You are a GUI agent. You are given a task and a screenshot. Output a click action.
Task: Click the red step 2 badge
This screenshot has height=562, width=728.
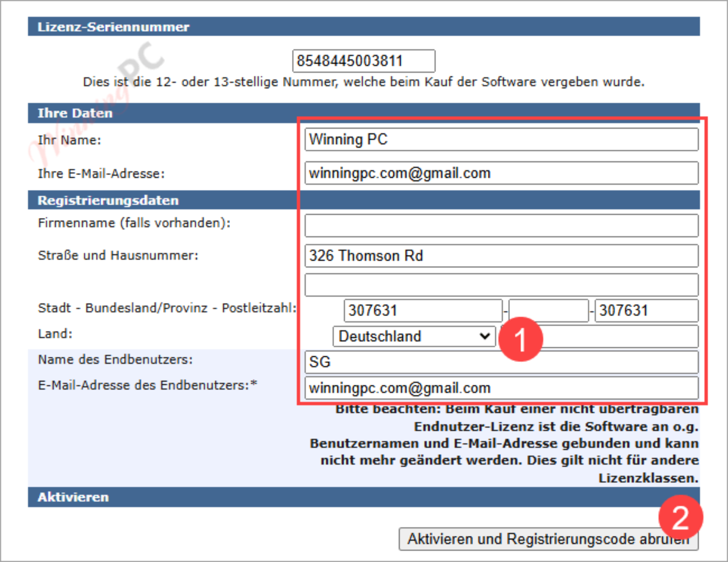pyautogui.click(x=681, y=517)
